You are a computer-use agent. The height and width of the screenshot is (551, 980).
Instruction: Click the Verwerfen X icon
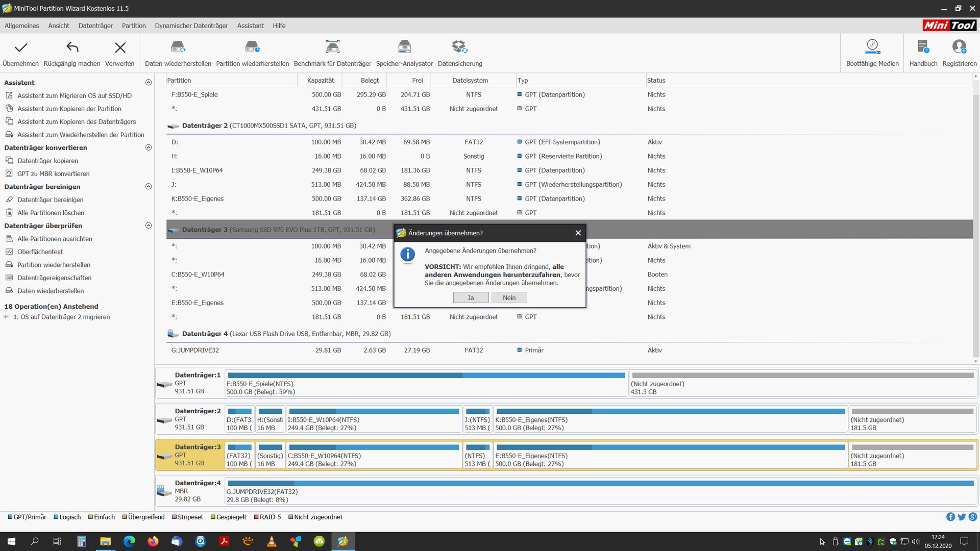pyautogui.click(x=120, y=48)
